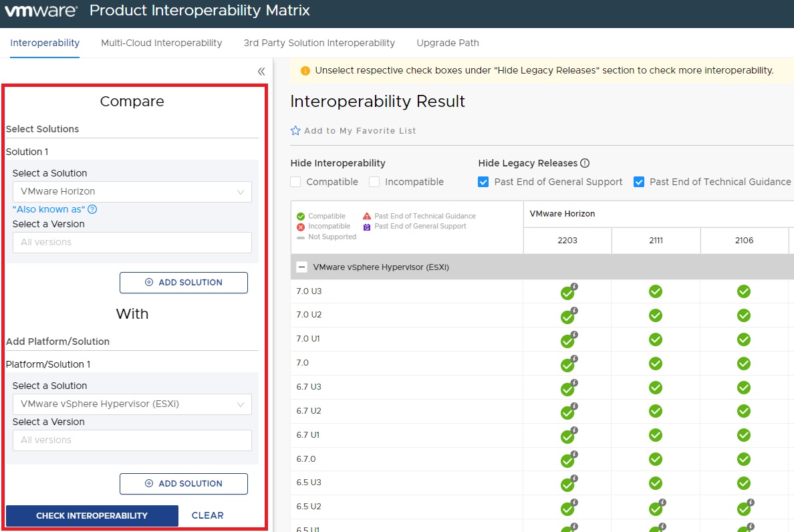Open the Upgrade Path tab

pos(447,43)
